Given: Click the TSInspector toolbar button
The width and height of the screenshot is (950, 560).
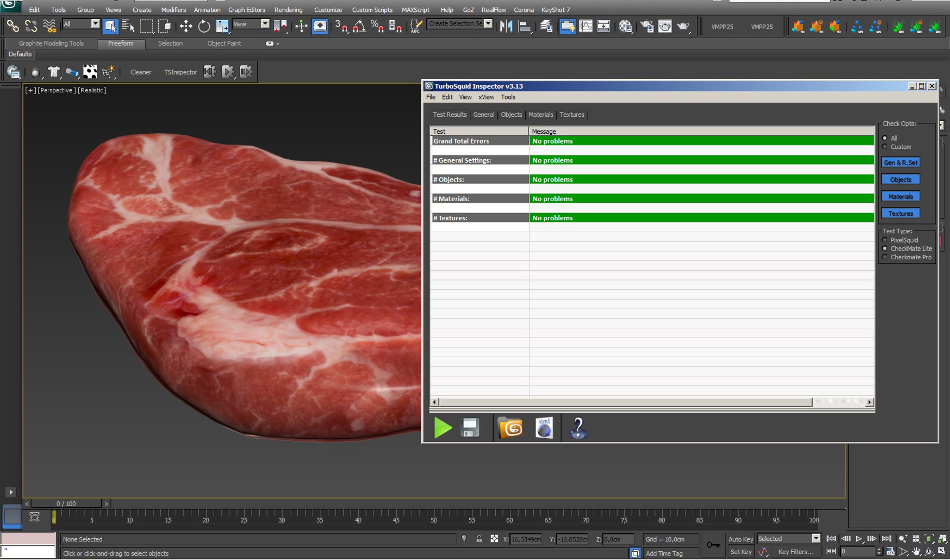Looking at the screenshot, I should point(180,72).
